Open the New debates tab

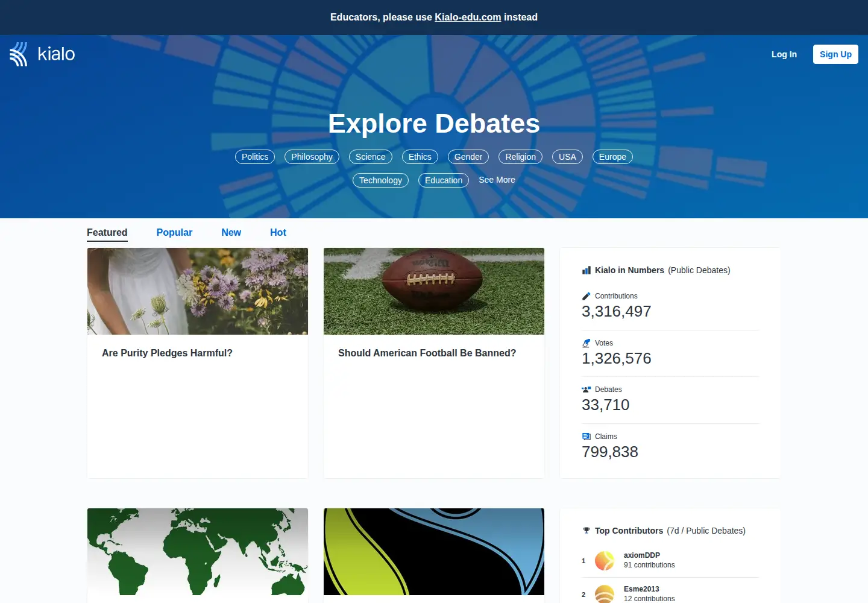[x=231, y=233]
